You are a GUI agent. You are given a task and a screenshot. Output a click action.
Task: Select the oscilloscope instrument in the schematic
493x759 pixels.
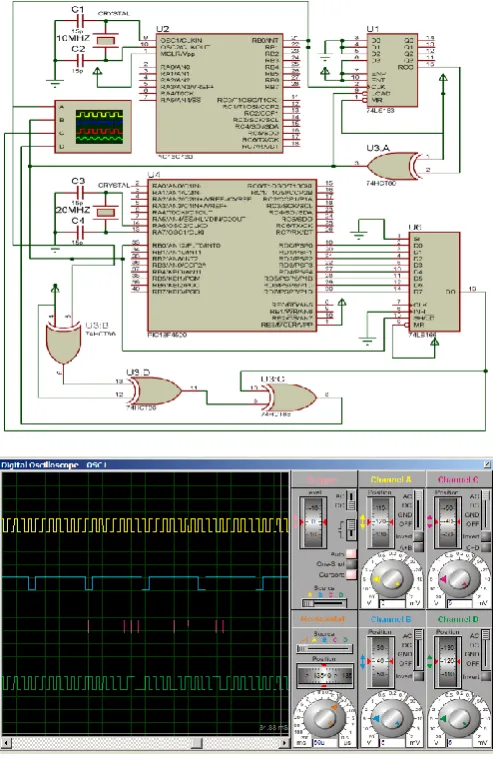click(x=93, y=127)
